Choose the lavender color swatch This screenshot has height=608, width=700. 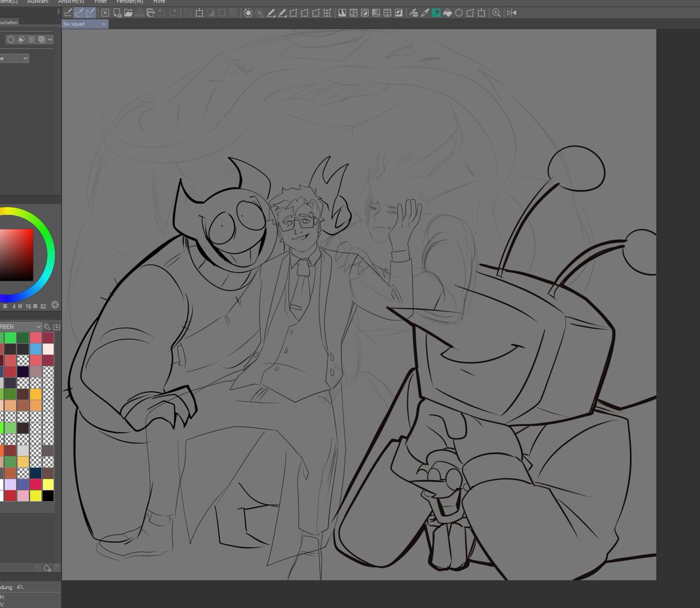[x=10, y=484]
